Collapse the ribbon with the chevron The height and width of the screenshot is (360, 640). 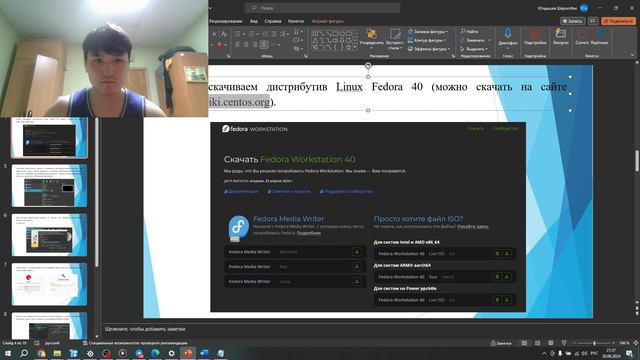633,56
